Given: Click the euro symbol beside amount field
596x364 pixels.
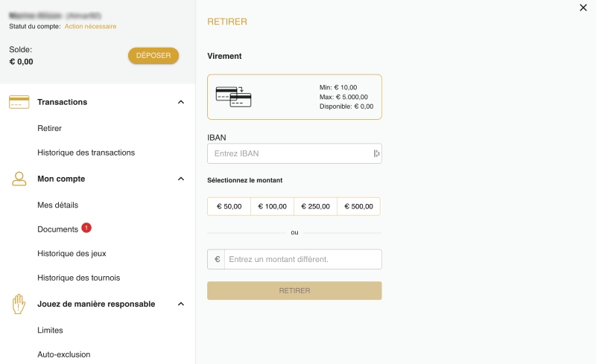Looking at the screenshot, I should click(x=217, y=259).
